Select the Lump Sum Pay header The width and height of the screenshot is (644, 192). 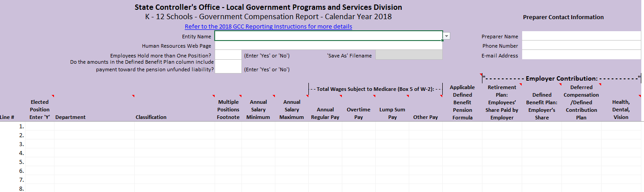[392, 113]
